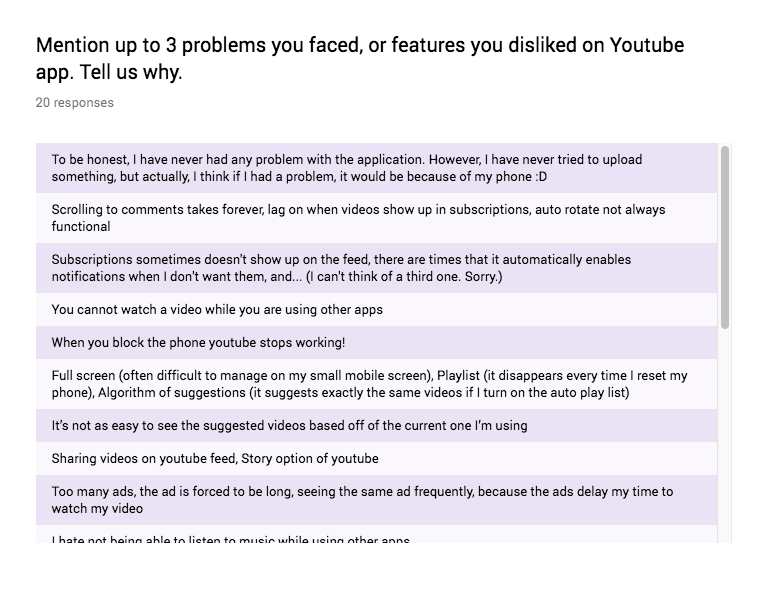
Task: Click the scrollbar thumb in responses list
Action: (x=725, y=237)
